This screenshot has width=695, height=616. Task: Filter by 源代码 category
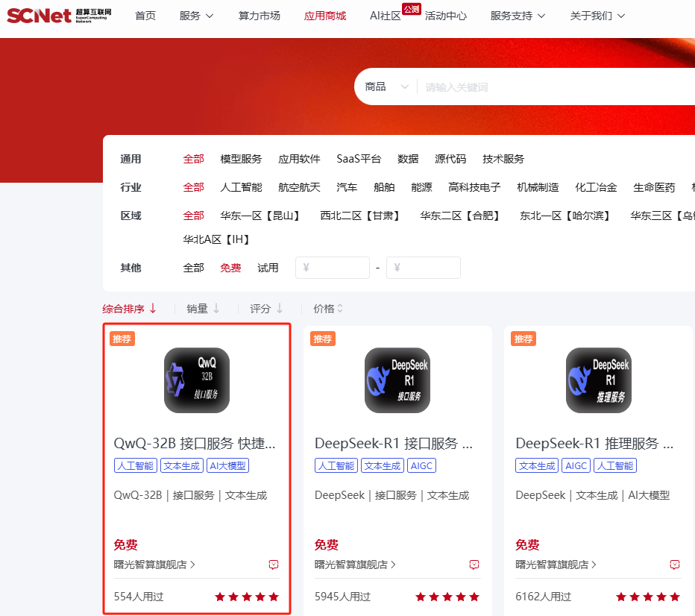pyautogui.click(x=450, y=159)
